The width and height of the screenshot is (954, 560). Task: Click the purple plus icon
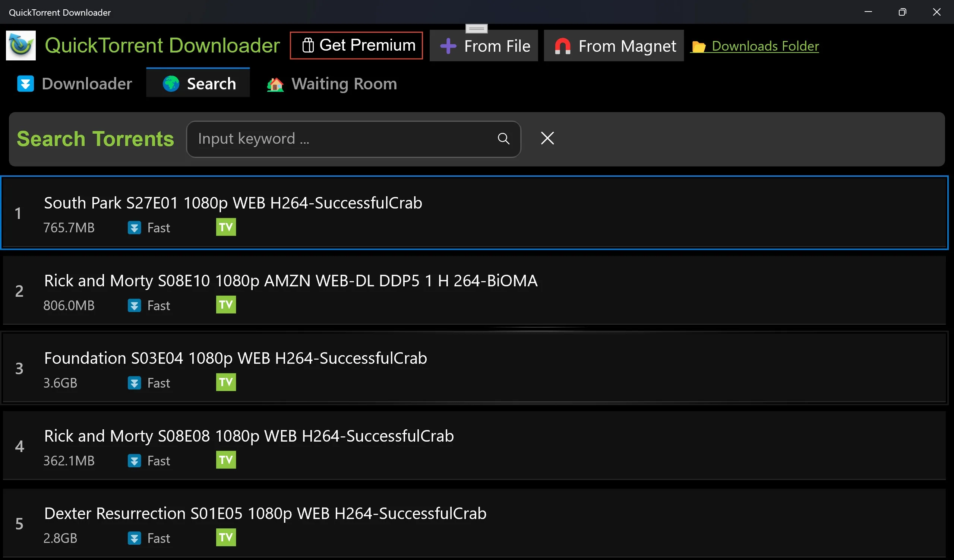[448, 46]
